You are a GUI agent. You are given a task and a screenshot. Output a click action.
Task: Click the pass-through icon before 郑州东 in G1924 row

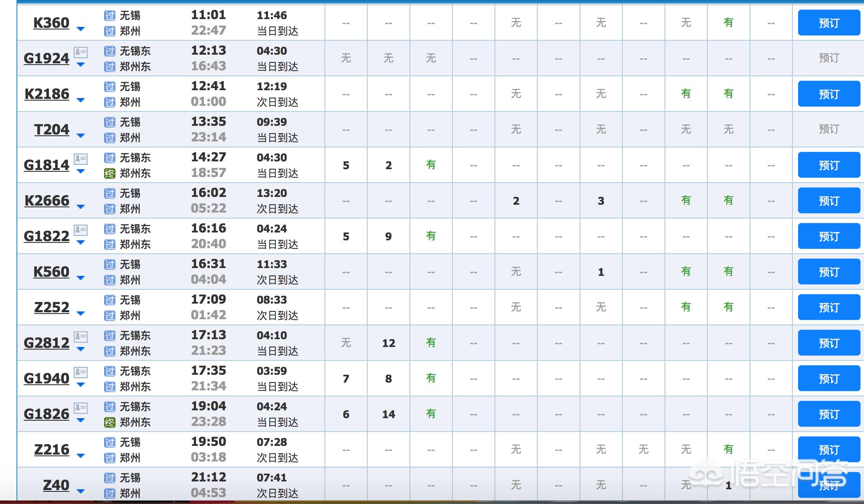[x=110, y=67]
